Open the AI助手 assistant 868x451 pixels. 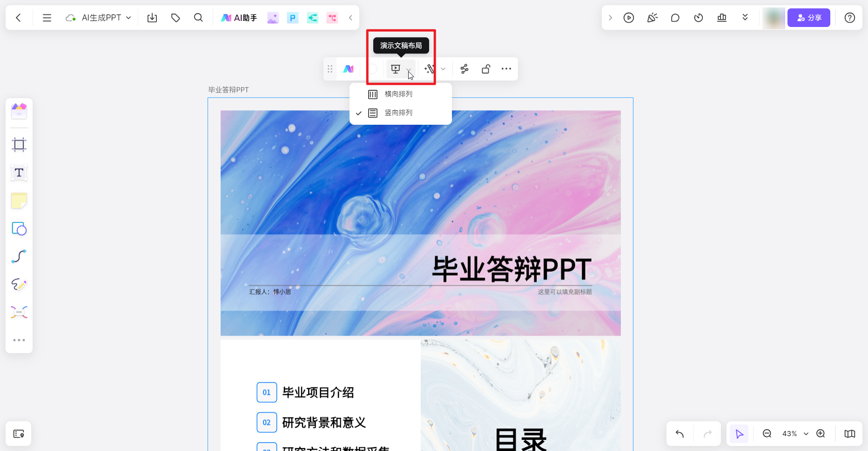click(239, 18)
